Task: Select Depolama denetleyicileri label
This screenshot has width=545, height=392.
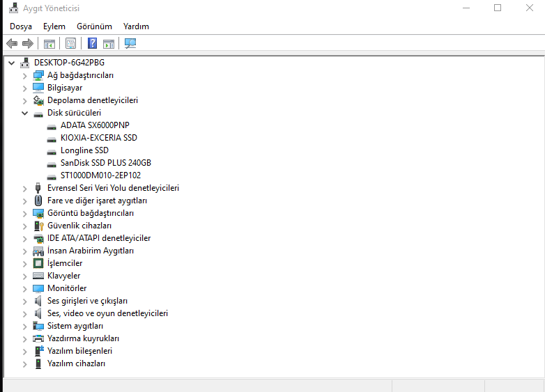Action: [93, 100]
